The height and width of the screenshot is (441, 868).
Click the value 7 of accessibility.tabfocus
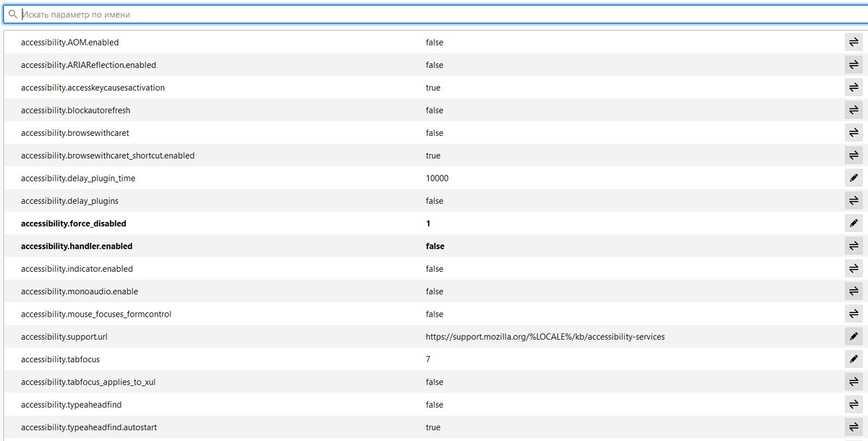[428, 359]
